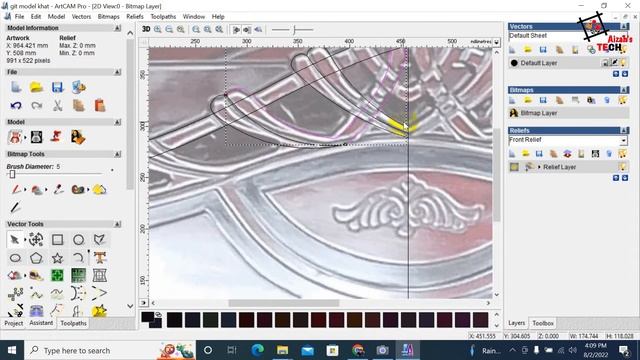The width and height of the screenshot is (640, 360).
Task: Click the Paste clipboard icon in File panel
Action: tap(100, 105)
